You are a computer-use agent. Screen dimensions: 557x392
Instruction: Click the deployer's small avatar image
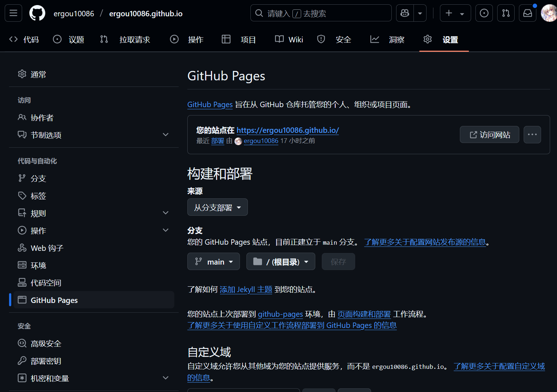click(238, 141)
